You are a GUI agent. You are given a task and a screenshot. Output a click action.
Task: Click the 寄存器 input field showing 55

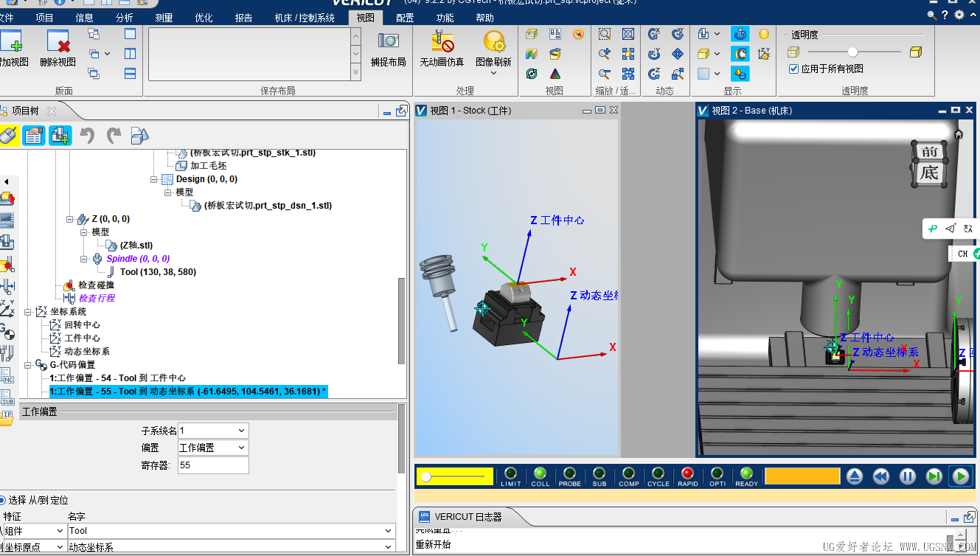[x=213, y=465]
